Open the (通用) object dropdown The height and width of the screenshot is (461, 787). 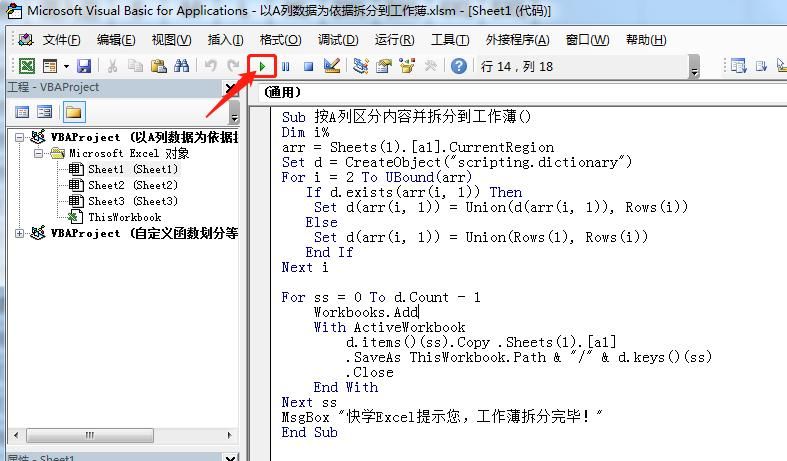tap(522, 92)
